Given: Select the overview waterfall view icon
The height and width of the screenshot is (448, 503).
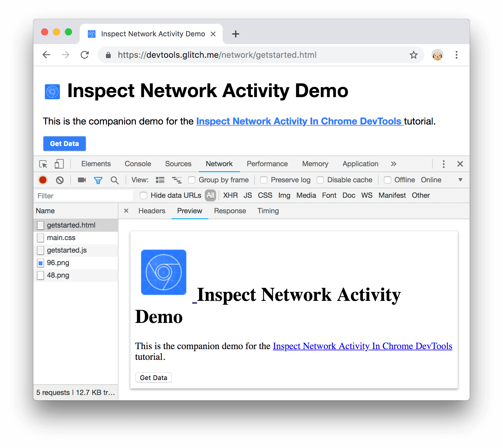Looking at the screenshot, I should 177,180.
